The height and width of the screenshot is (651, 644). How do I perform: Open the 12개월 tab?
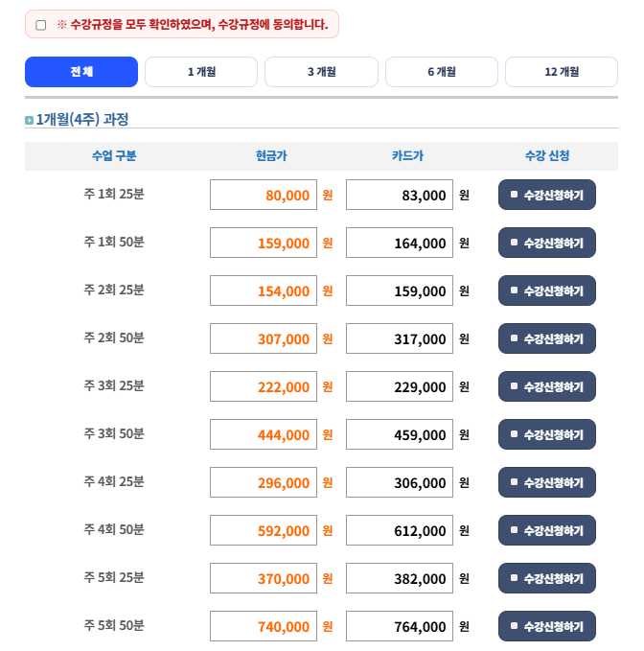[x=561, y=72]
